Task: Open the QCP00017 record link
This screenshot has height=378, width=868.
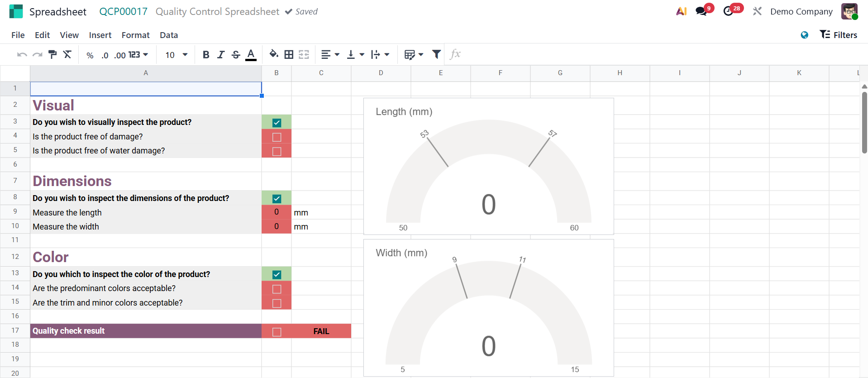Action: point(123,12)
